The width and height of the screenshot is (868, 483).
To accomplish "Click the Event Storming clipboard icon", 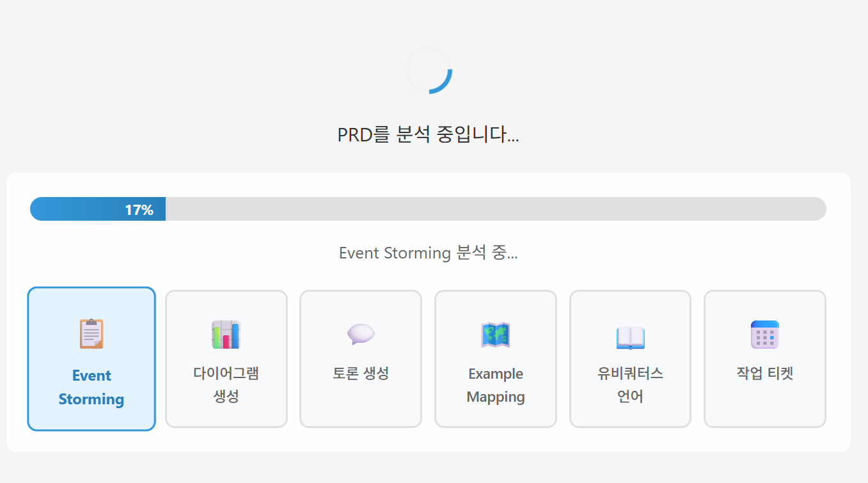I will [x=91, y=334].
